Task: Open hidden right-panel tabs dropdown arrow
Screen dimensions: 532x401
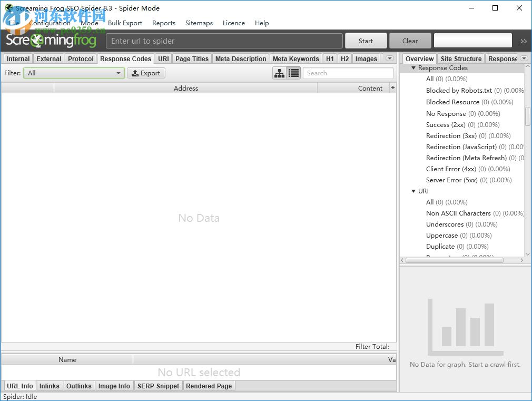Action: [x=524, y=58]
